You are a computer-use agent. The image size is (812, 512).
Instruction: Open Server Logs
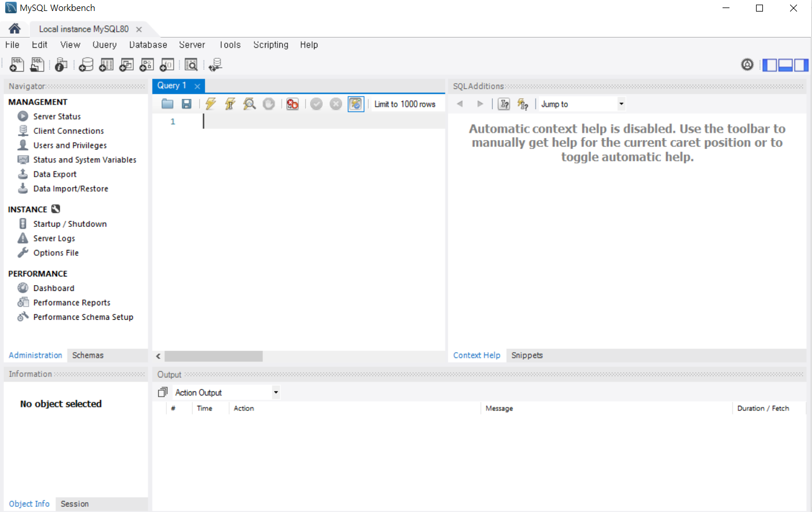pos(54,238)
